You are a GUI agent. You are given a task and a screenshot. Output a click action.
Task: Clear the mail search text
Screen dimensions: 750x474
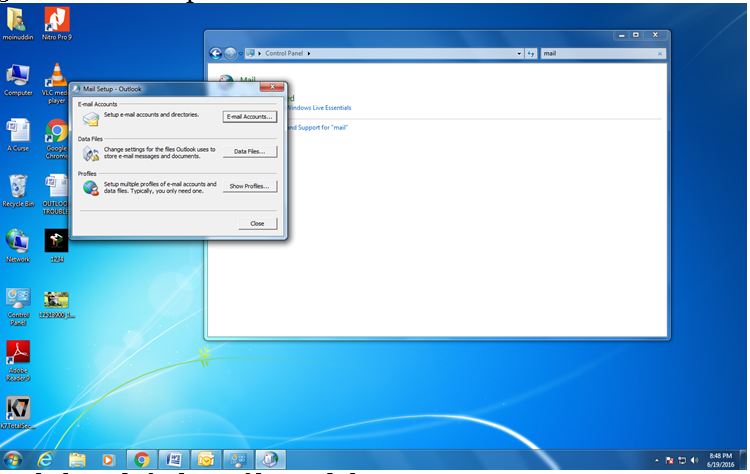point(660,54)
